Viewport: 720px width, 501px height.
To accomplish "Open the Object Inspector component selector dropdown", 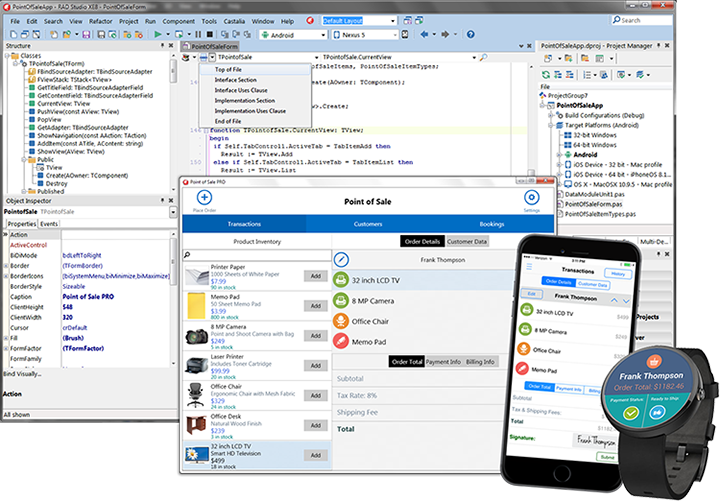I will (173, 212).
